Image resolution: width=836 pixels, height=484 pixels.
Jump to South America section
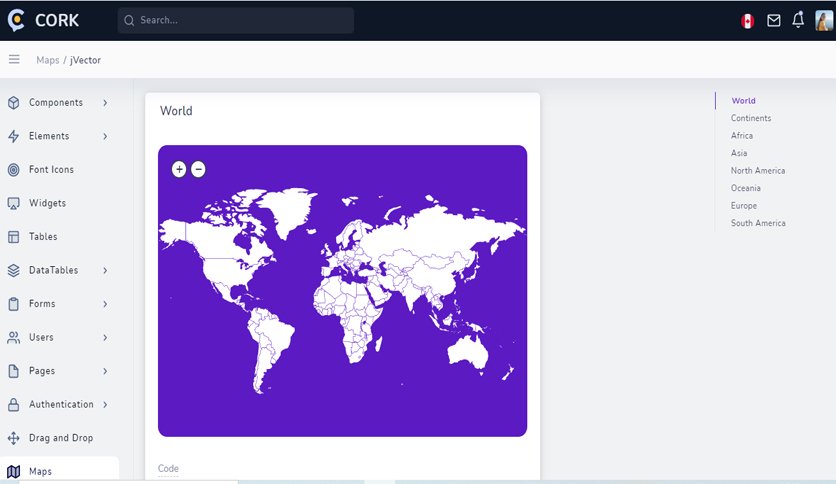pyautogui.click(x=758, y=223)
